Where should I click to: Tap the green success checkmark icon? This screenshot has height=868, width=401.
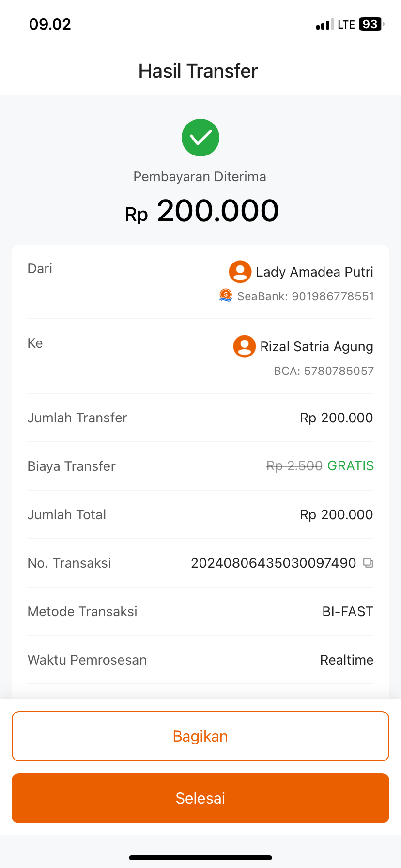[200, 138]
